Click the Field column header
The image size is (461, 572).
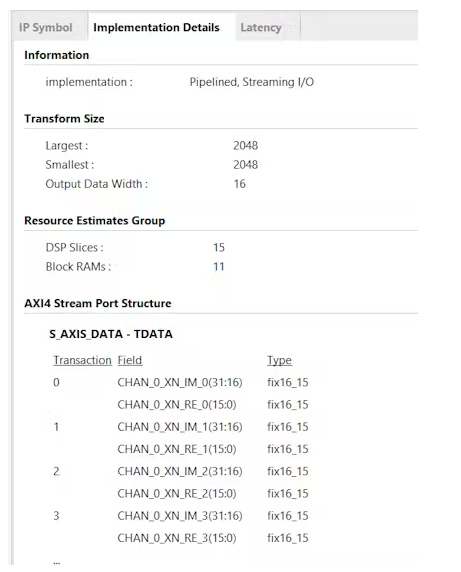[130, 360]
